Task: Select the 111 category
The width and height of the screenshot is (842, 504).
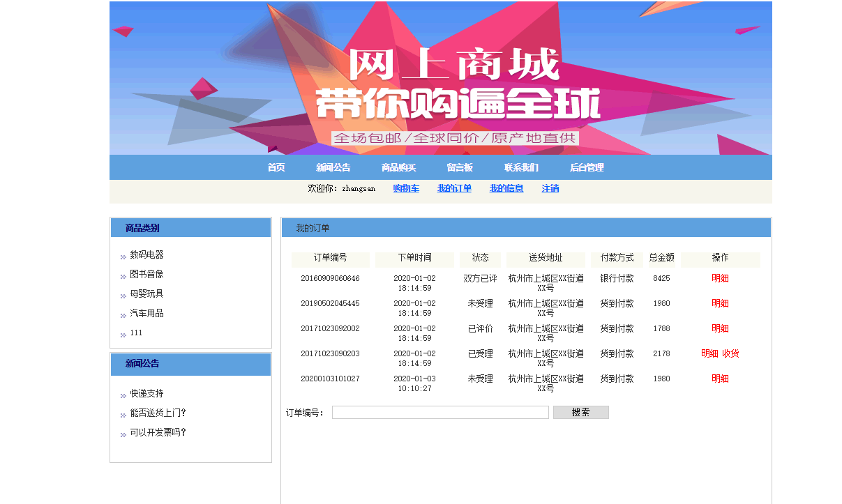Action: coord(136,333)
